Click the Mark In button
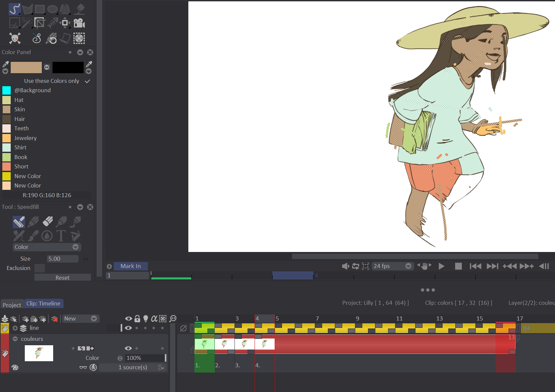555x392 pixels. (130, 266)
